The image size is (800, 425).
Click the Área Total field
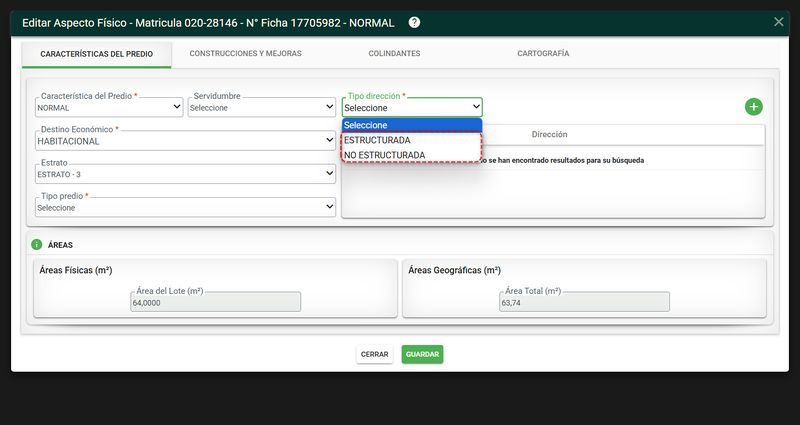[x=584, y=302]
